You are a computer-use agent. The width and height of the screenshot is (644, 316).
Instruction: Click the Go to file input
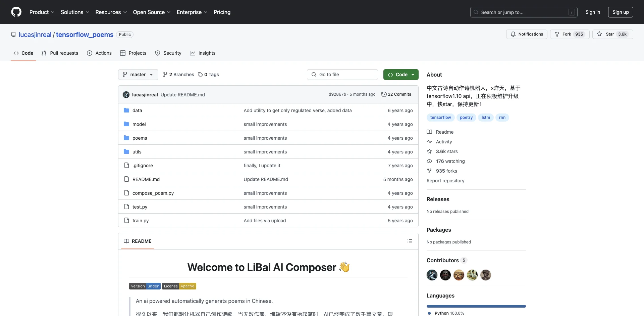pos(342,75)
